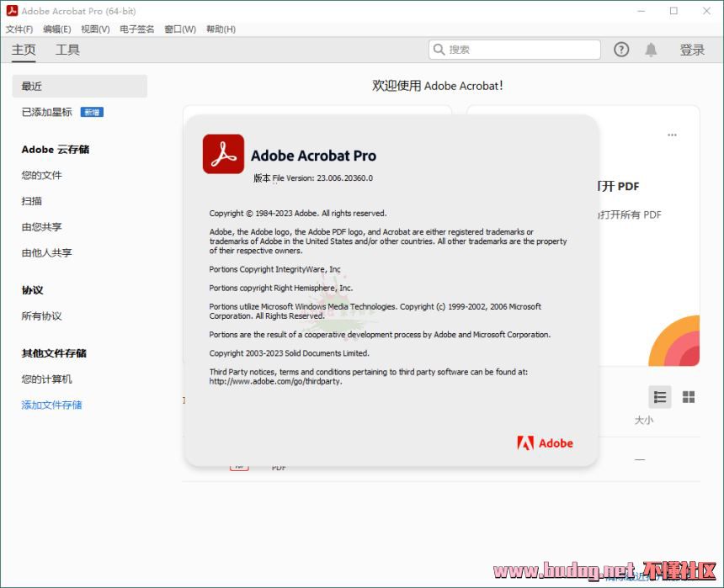724x588 pixels.
Task: Switch to the 工具 tab
Action: pyautogui.click(x=67, y=50)
